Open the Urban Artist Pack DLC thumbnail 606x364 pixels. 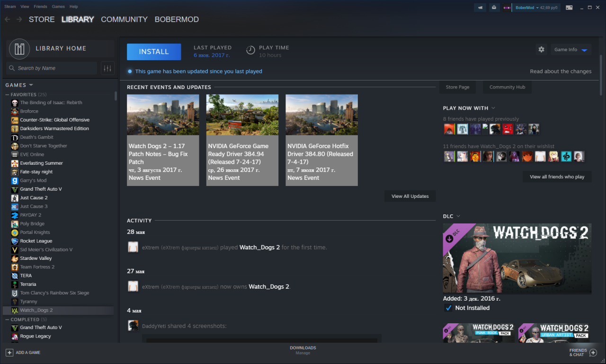click(555, 333)
